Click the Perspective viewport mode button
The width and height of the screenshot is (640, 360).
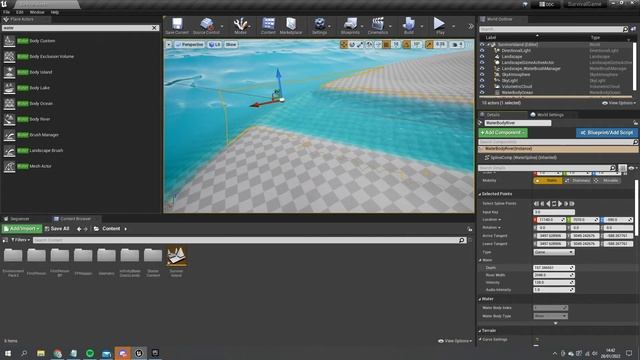(189, 44)
